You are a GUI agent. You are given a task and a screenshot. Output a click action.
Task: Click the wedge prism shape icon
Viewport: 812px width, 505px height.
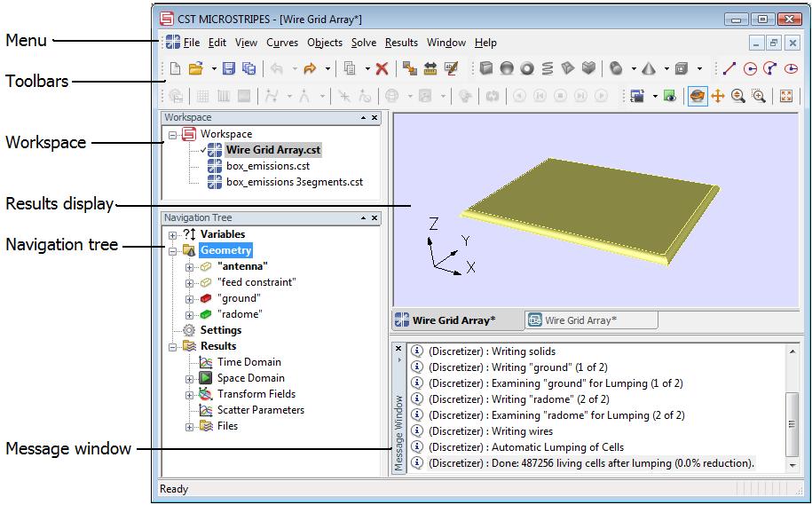point(568,68)
